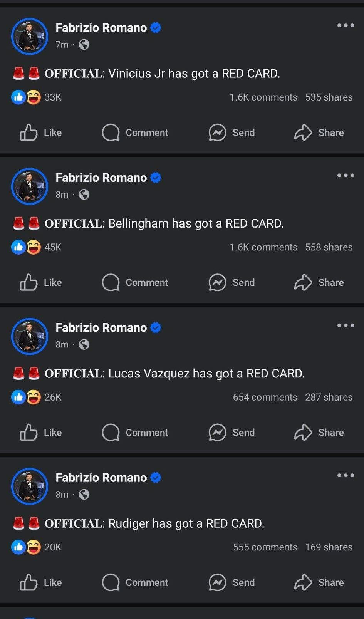View 1.6K comments on Vinicius Jr post

point(263,97)
